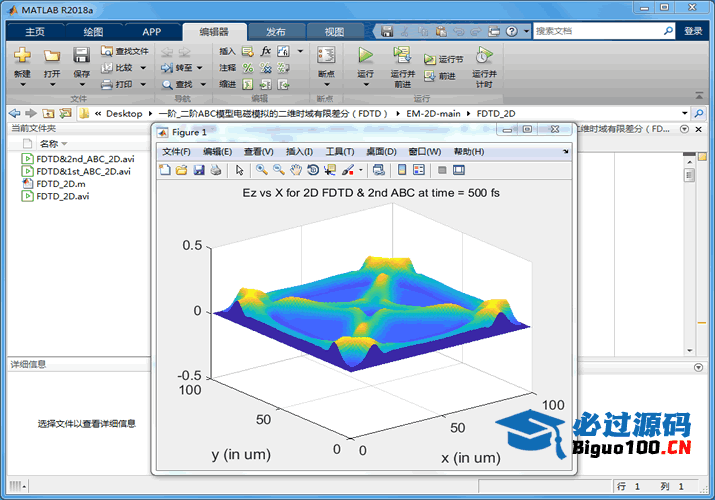This screenshot has height=500, width=715.
Task: Click the 打开 (Open) folder icon
Action: [x=52, y=55]
